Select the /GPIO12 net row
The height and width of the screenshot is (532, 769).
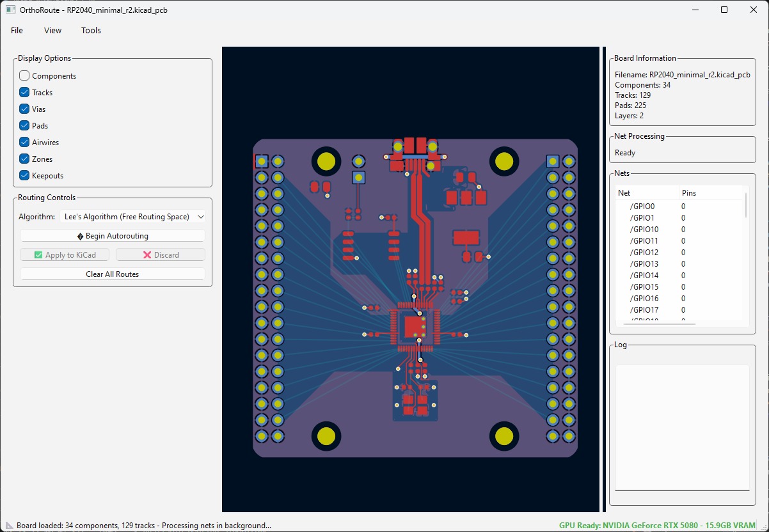pyautogui.click(x=678, y=253)
